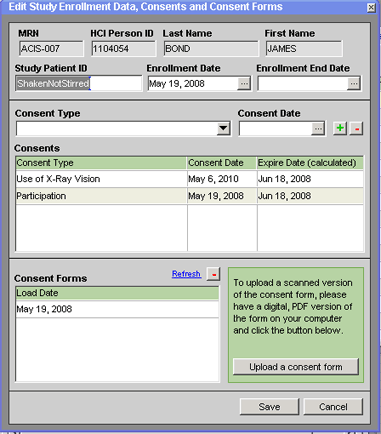
Task: Click the Load Date column header
Action: (x=117, y=293)
